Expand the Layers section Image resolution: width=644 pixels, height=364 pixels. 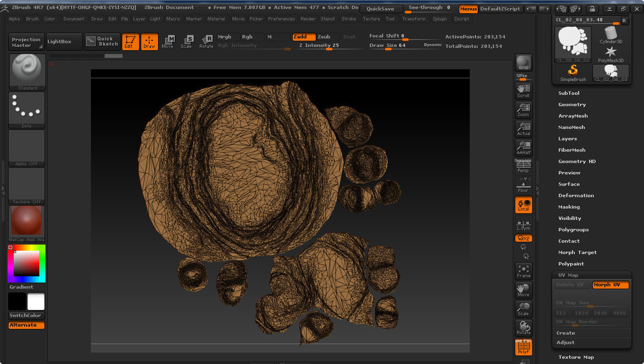(567, 139)
